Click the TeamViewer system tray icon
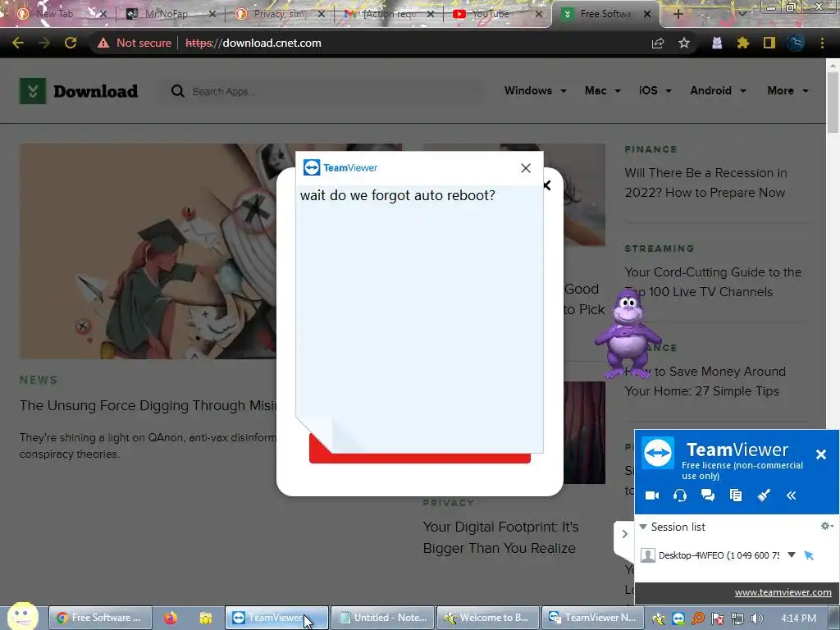The image size is (840, 630). click(x=678, y=619)
